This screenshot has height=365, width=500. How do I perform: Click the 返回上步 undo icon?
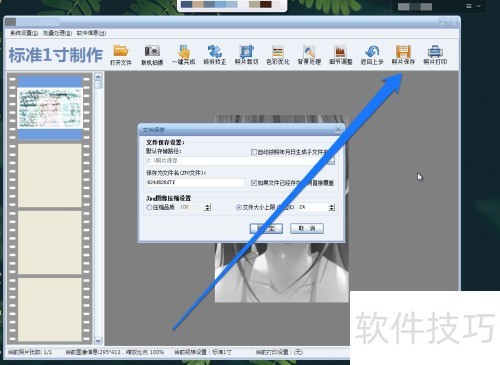click(372, 55)
